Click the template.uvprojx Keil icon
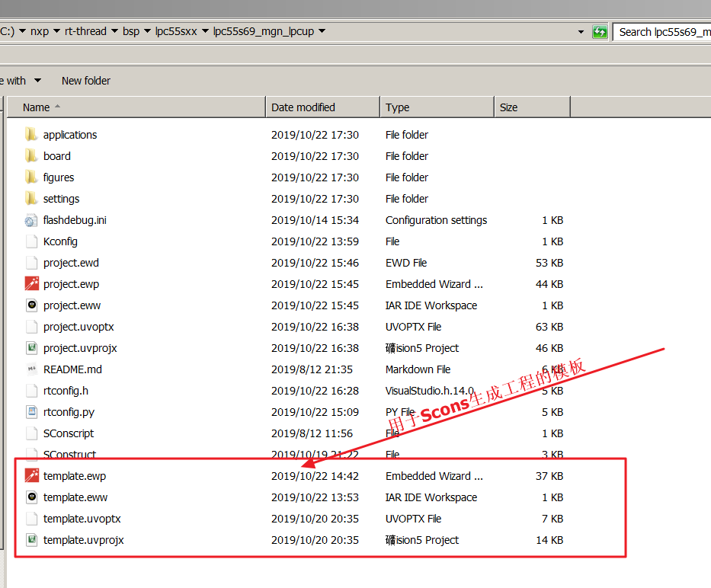Image resolution: width=711 pixels, height=588 pixels. 31,540
